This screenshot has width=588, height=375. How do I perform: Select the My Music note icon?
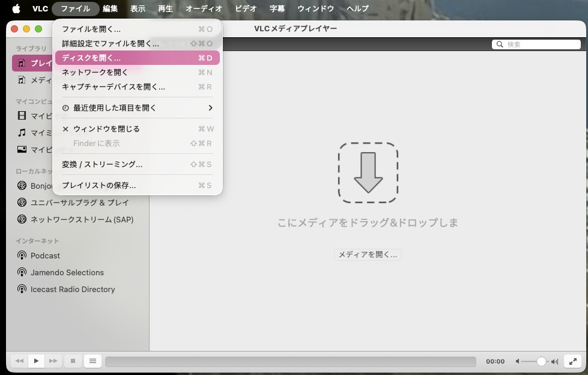click(22, 132)
